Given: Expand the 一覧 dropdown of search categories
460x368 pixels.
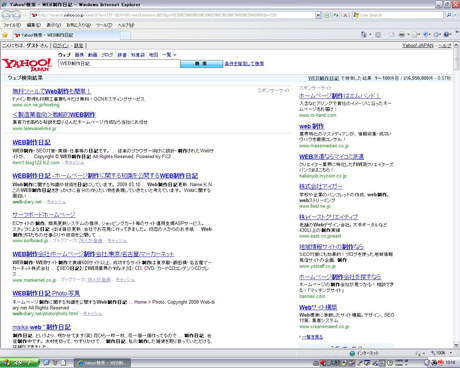Looking at the screenshot, I should pyautogui.click(x=169, y=55).
